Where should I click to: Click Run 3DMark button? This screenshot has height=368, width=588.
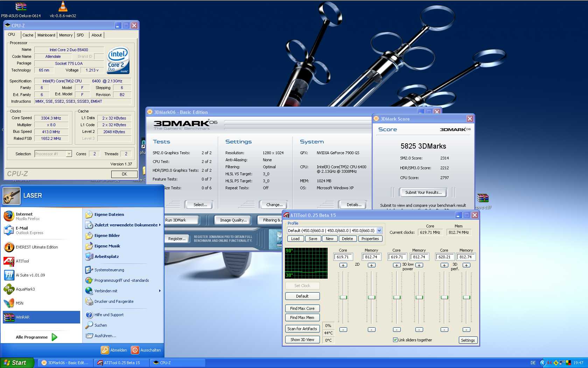[181, 220]
